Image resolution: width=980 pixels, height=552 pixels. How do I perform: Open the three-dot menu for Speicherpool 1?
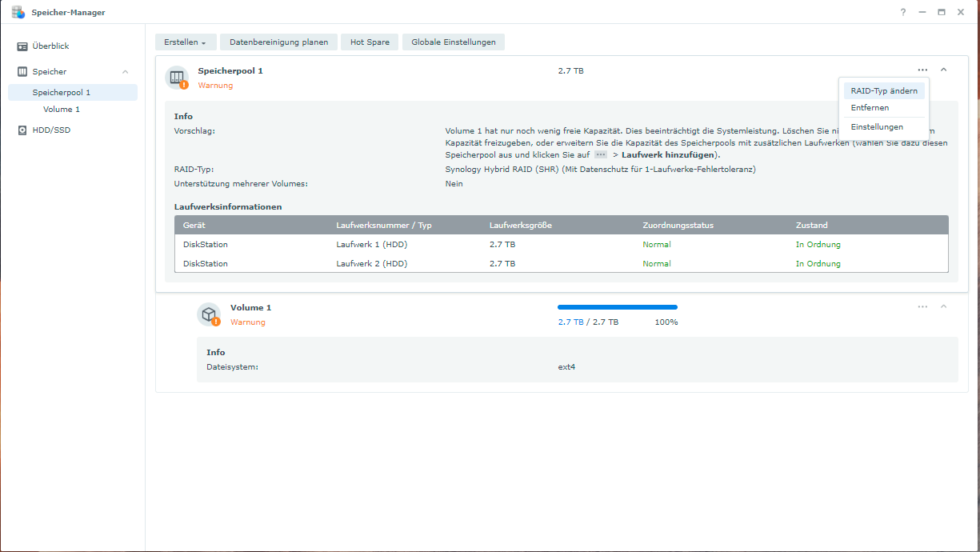point(922,70)
